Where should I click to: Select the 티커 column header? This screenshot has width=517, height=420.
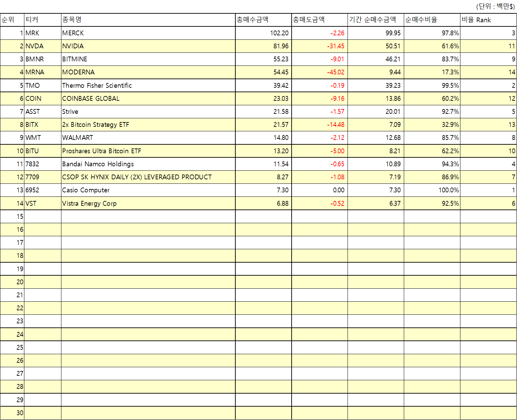click(x=43, y=20)
